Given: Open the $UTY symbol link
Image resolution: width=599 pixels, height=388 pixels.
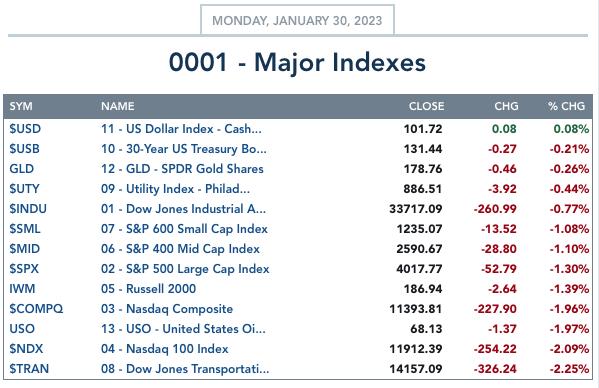Looking at the screenshot, I should click(24, 189).
